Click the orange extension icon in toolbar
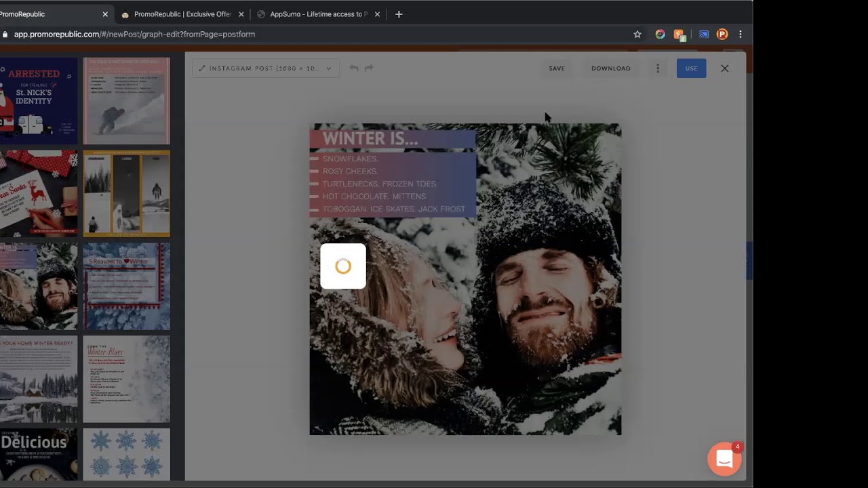The width and height of the screenshot is (868, 488). [679, 35]
